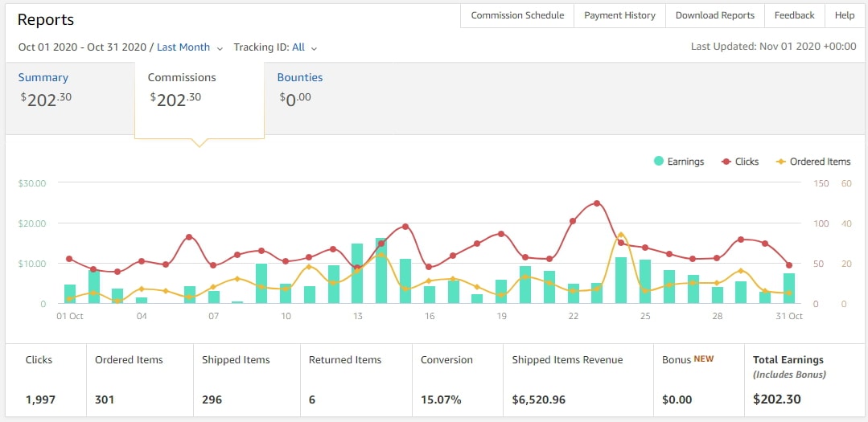
Task: Click the Ordered Items peak on Oct 24
Action: (620, 235)
